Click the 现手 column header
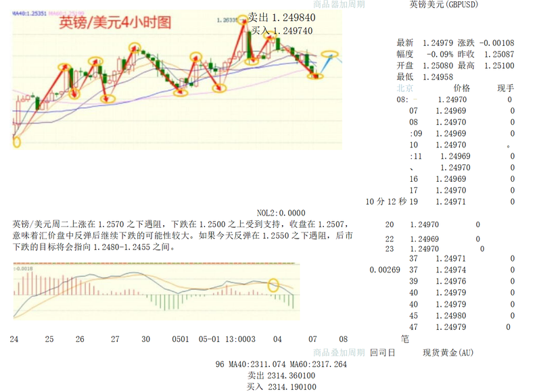 click(505, 89)
